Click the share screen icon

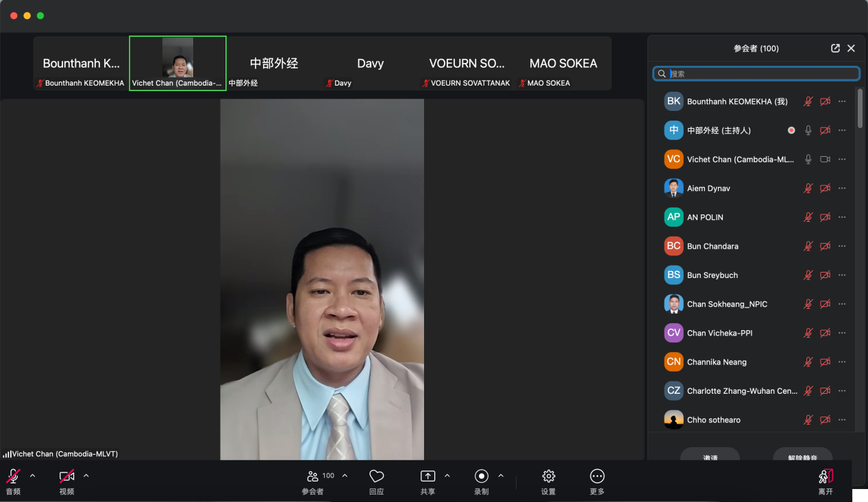tap(427, 476)
